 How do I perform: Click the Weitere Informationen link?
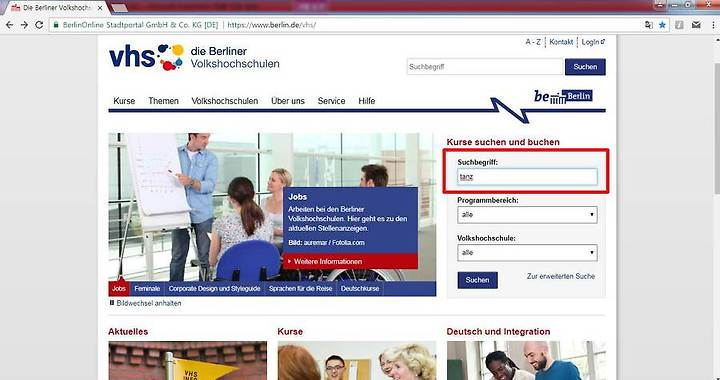350,261
